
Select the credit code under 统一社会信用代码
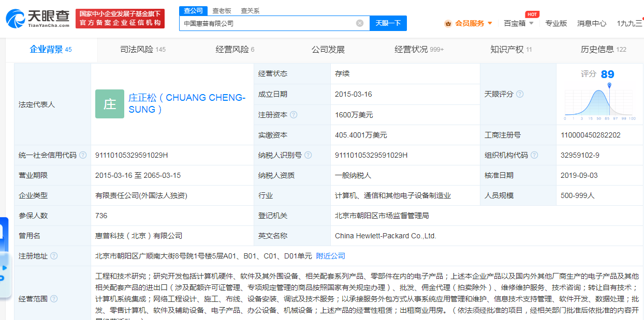[x=131, y=155]
